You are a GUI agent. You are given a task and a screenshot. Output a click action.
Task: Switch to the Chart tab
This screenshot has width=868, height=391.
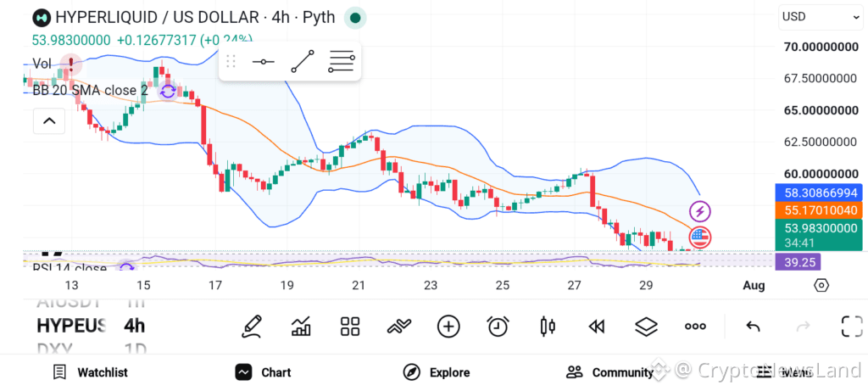pos(263,372)
